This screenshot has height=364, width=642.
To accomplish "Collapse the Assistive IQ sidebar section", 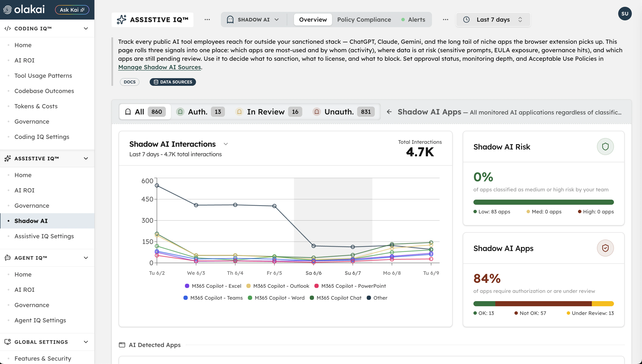I will tap(86, 158).
